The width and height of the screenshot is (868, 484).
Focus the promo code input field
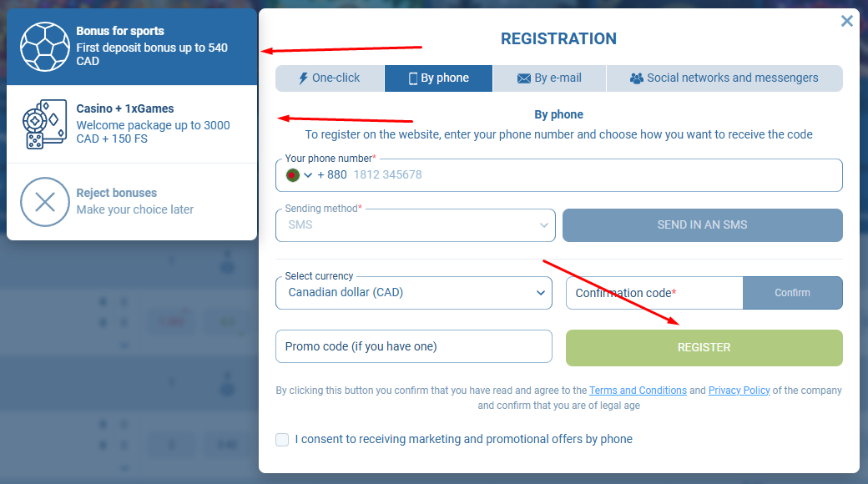pyautogui.click(x=413, y=346)
